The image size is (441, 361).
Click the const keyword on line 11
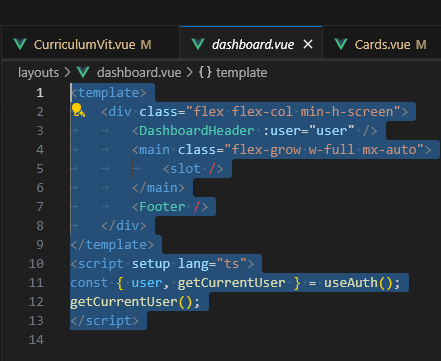click(89, 283)
